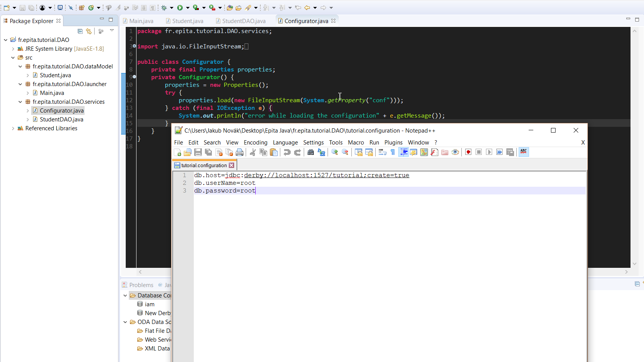Maximize the Eclipse editor area
644x362 pixels.
pyautogui.click(x=637, y=19)
